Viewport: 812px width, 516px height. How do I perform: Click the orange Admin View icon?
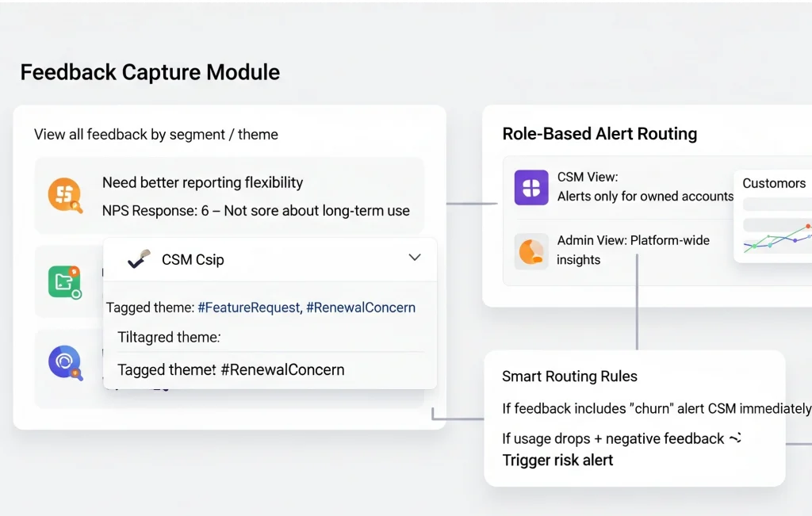pyautogui.click(x=531, y=250)
